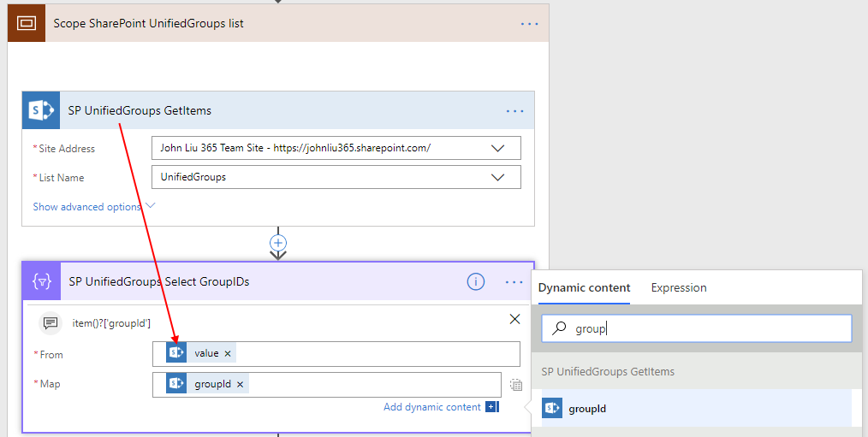Click the SharePoint icon on GetItems action
The width and height of the screenshot is (868, 437).
coord(41,110)
